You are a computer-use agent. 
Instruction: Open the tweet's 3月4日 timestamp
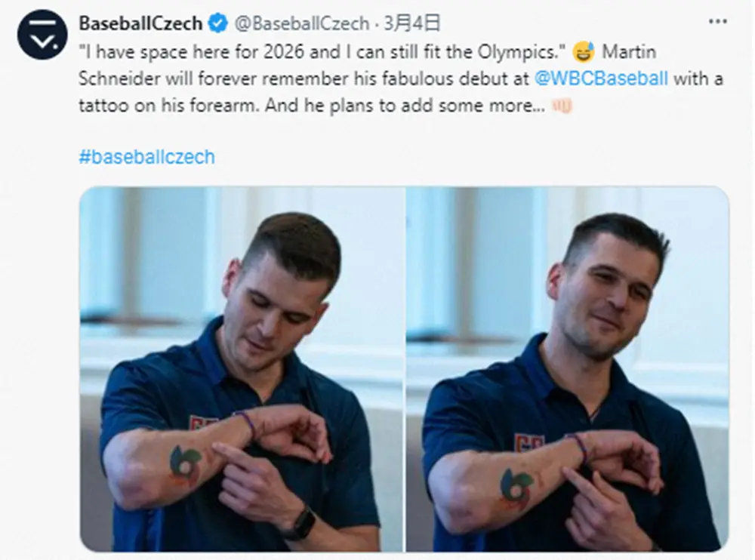click(x=411, y=23)
